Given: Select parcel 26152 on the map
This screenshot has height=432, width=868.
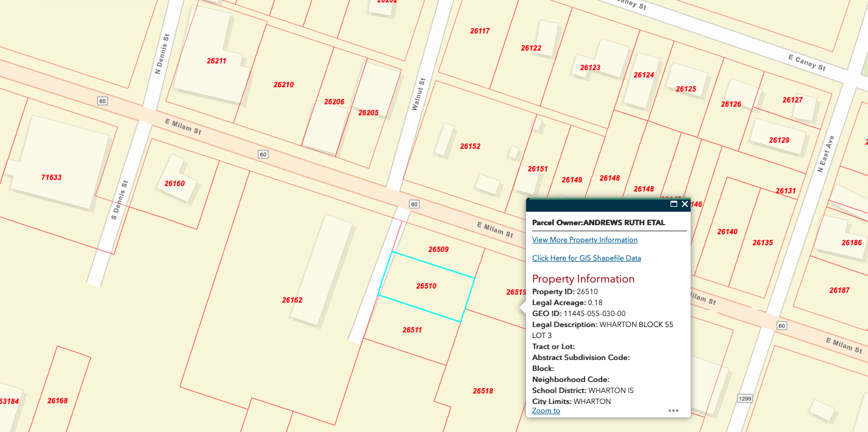Looking at the screenshot, I should (x=470, y=146).
